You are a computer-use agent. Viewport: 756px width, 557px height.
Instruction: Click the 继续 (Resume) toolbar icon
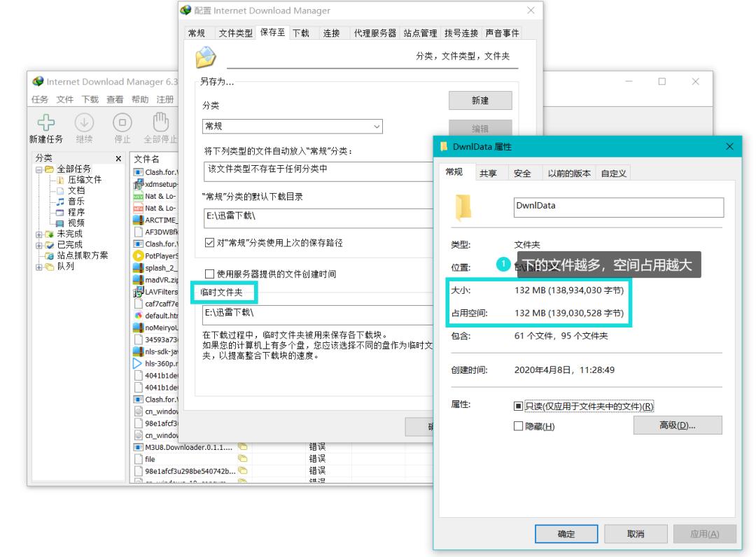[83, 122]
